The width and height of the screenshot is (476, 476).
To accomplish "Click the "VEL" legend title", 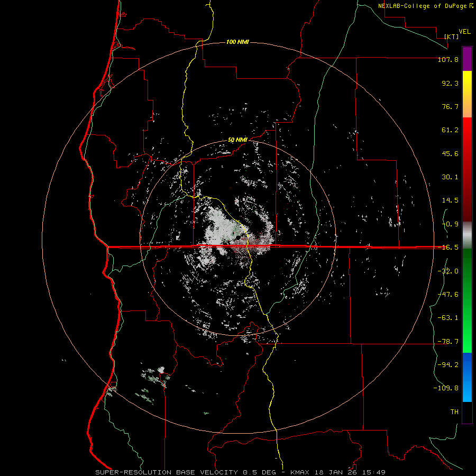I will (465, 32).
